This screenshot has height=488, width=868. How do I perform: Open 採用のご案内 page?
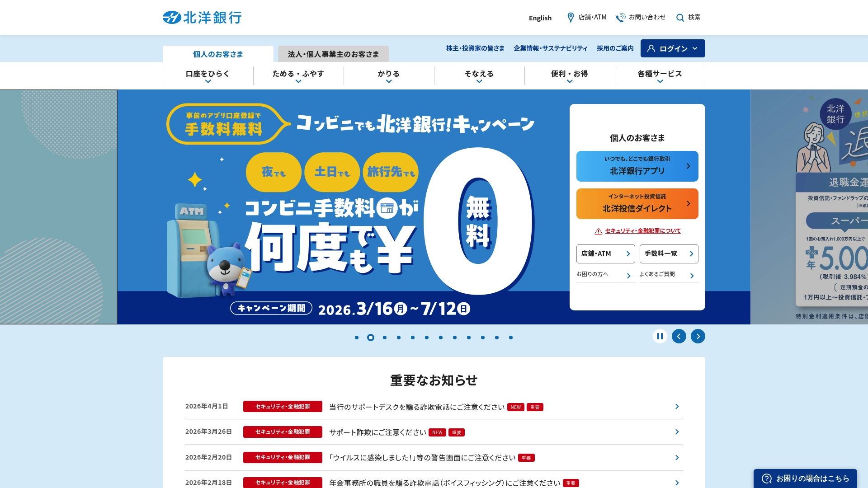click(x=615, y=48)
